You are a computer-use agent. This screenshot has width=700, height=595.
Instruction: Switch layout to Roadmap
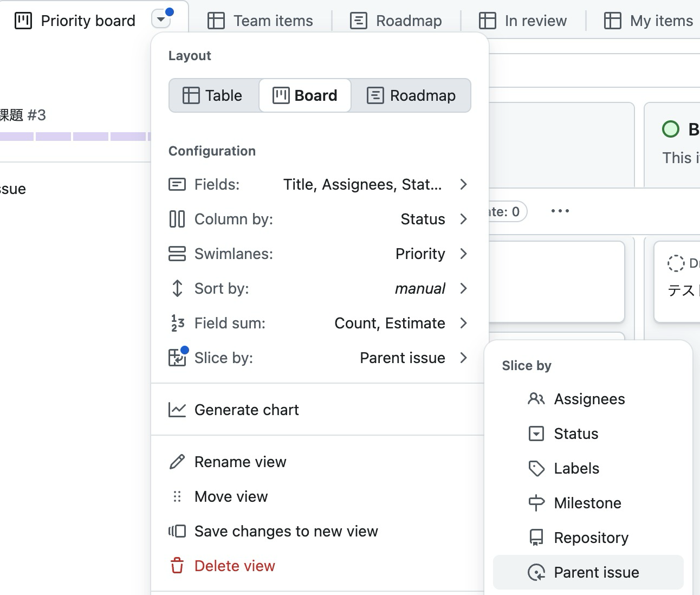tap(411, 95)
